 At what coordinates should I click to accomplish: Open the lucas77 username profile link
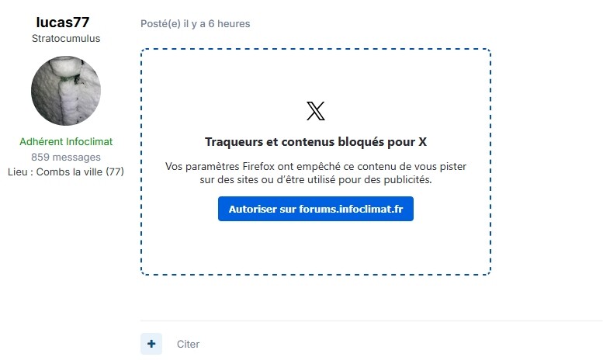(63, 23)
